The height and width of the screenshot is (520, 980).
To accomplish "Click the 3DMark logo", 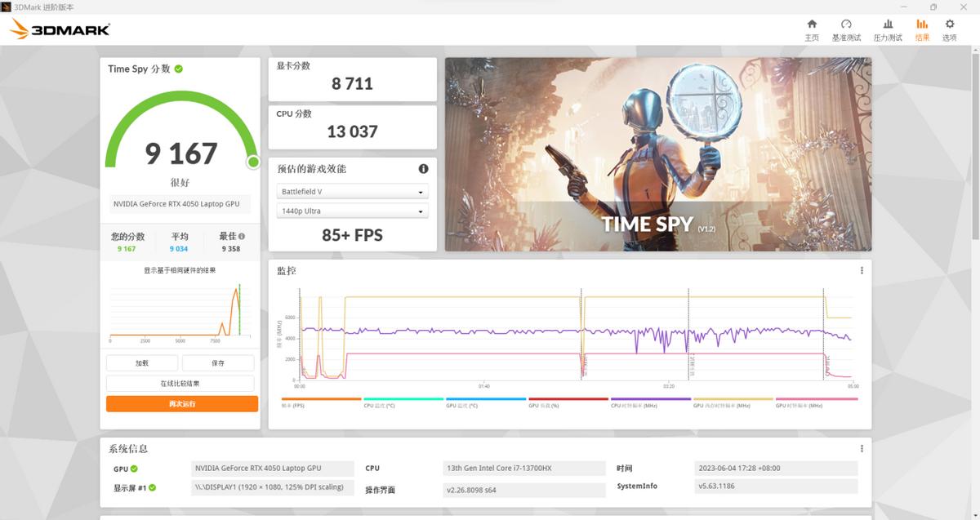I will click(59, 28).
